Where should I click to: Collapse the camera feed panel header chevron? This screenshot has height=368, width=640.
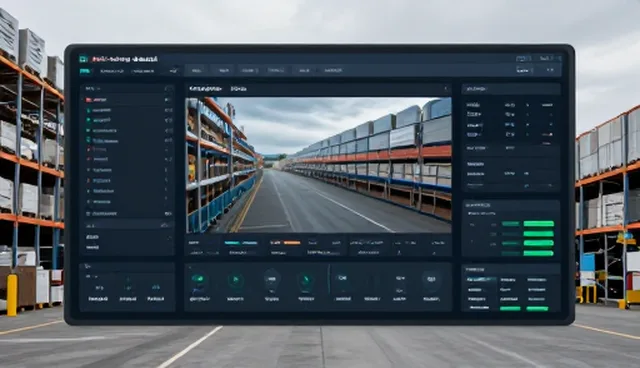coord(445,89)
